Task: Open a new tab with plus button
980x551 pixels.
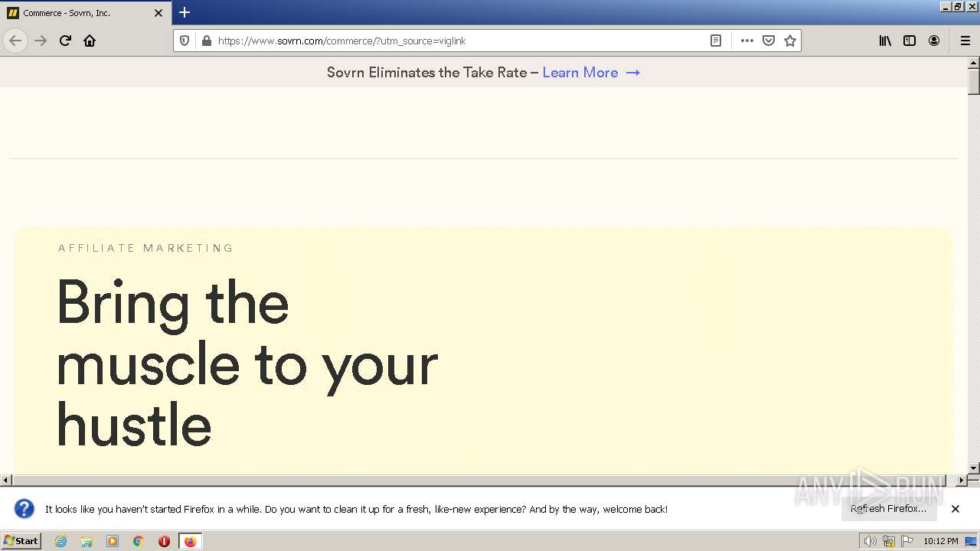Action: tap(185, 12)
